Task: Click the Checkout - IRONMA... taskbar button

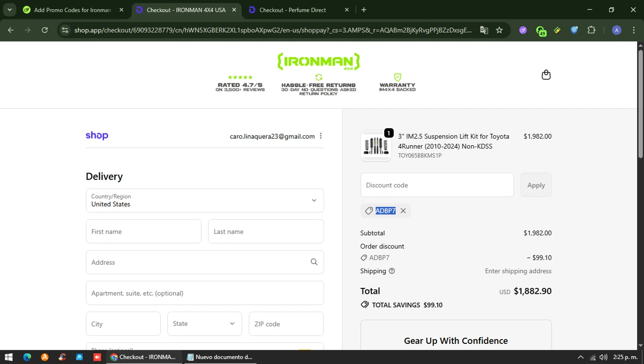Action: click(x=144, y=357)
